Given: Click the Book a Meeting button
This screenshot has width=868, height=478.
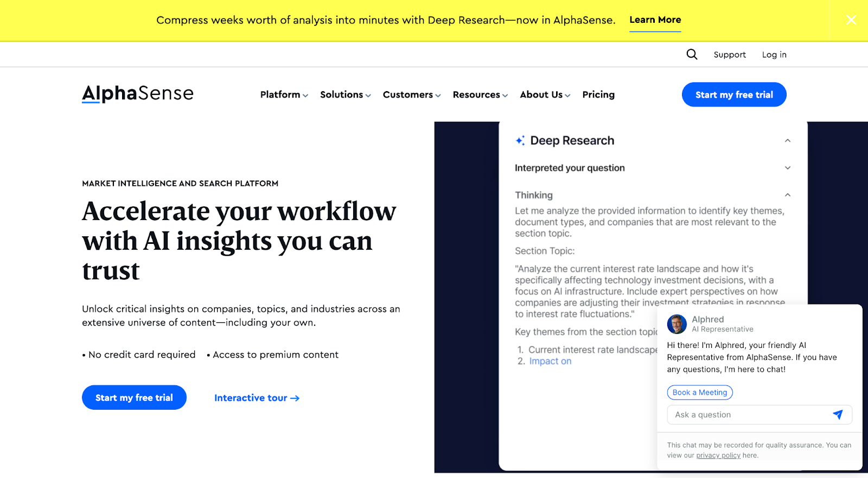Looking at the screenshot, I should click(700, 392).
